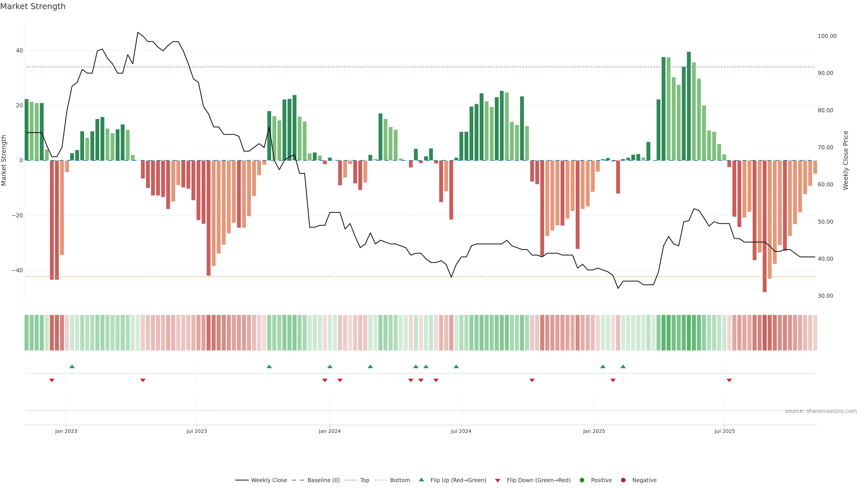Click the last green flip-up triangle in 2025

coord(623,366)
